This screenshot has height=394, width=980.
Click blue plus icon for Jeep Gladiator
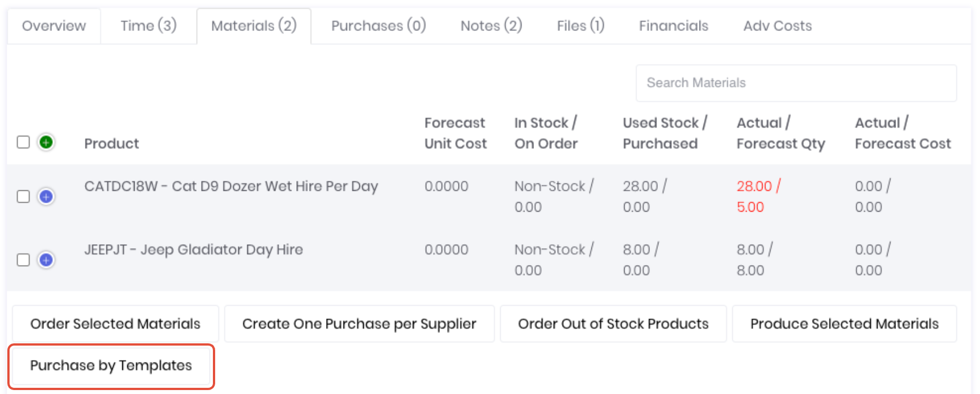tap(46, 259)
